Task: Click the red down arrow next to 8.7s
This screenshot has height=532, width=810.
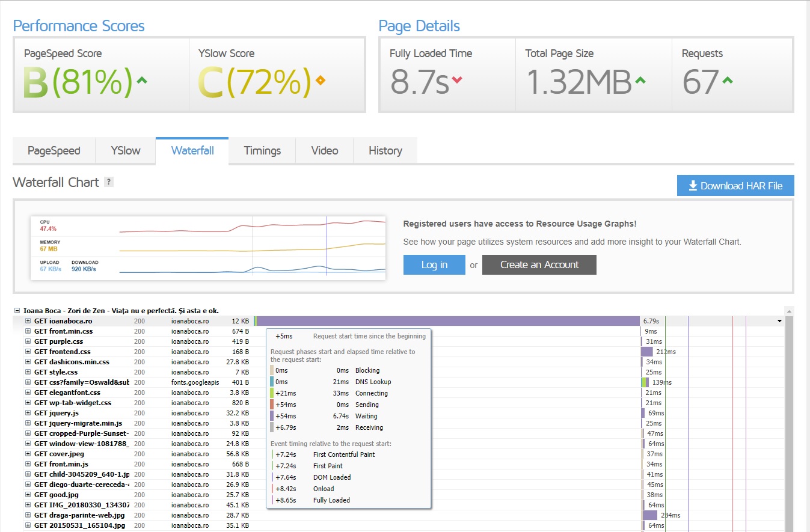Action: [x=457, y=81]
